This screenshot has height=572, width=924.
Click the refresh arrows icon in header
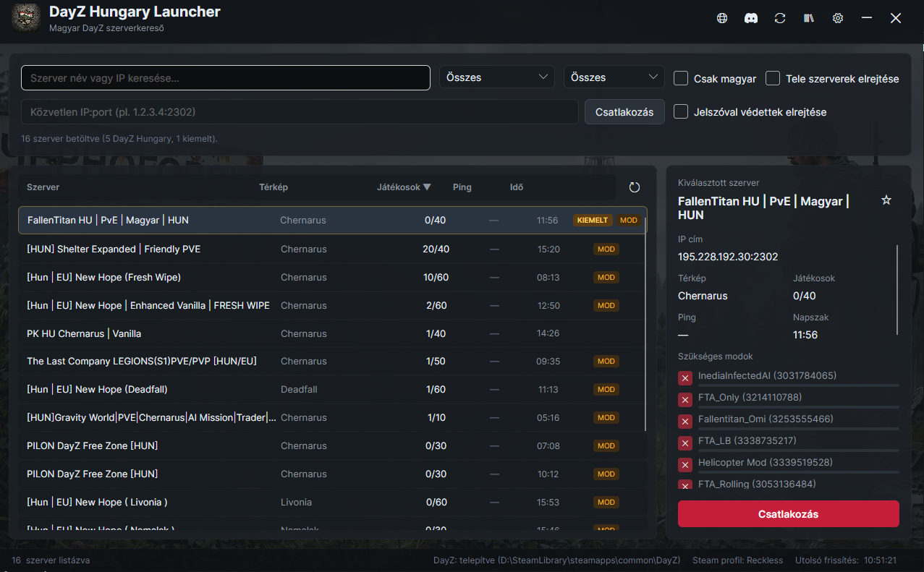[780, 19]
